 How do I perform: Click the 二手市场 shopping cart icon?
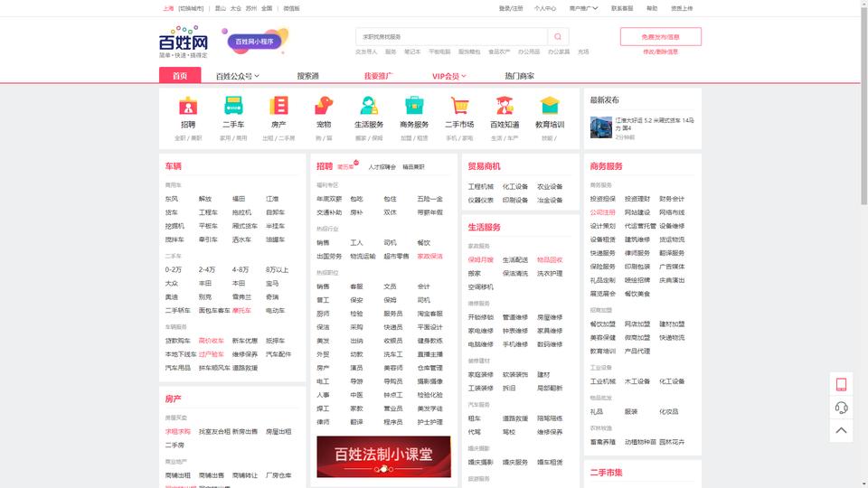(459, 106)
